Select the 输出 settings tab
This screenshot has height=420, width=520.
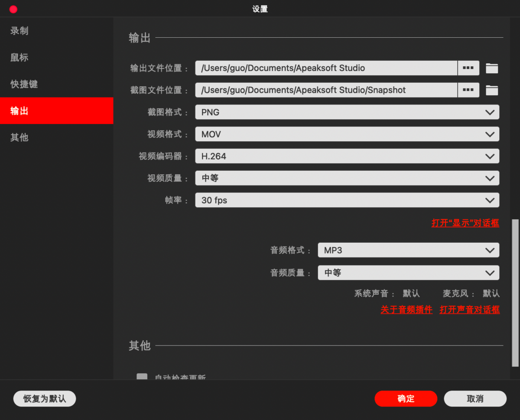(56, 111)
